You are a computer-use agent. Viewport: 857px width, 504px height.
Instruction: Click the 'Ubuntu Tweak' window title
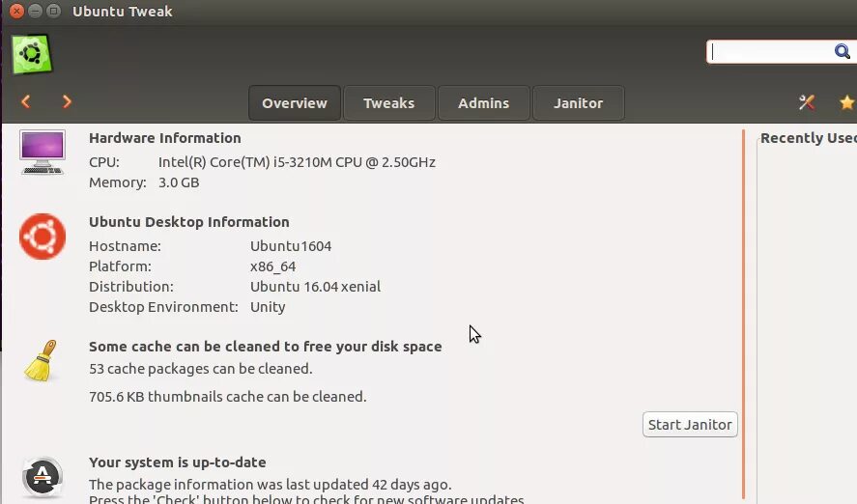(123, 12)
